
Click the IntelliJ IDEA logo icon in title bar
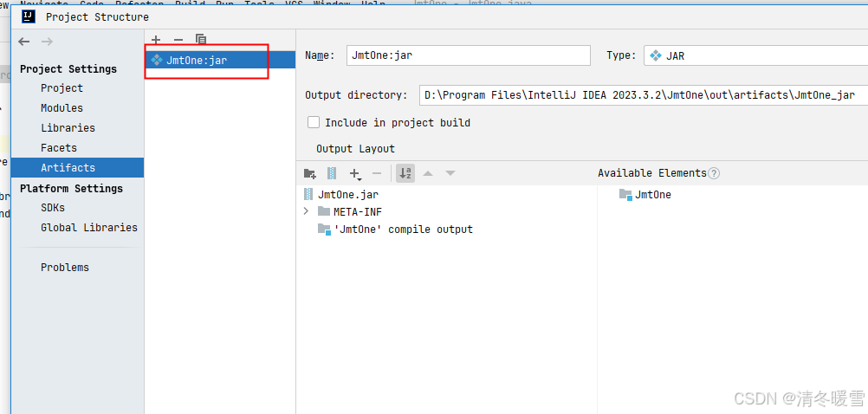pos(29,16)
